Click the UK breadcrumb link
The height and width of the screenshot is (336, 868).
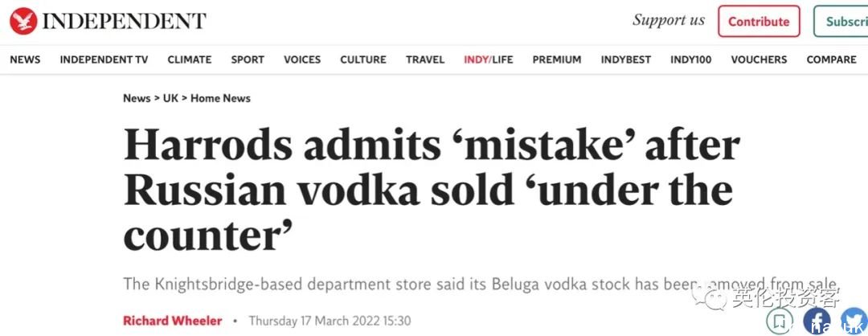(x=170, y=99)
